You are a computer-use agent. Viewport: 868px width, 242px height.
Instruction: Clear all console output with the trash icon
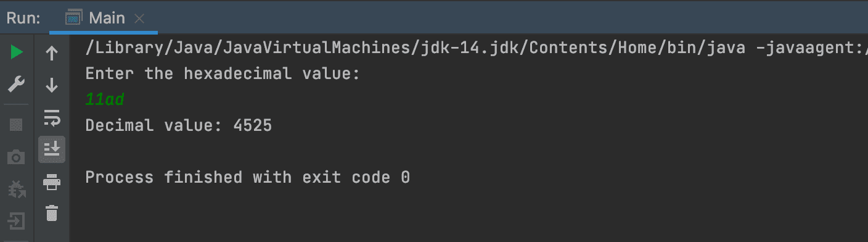[x=52, y=214]
